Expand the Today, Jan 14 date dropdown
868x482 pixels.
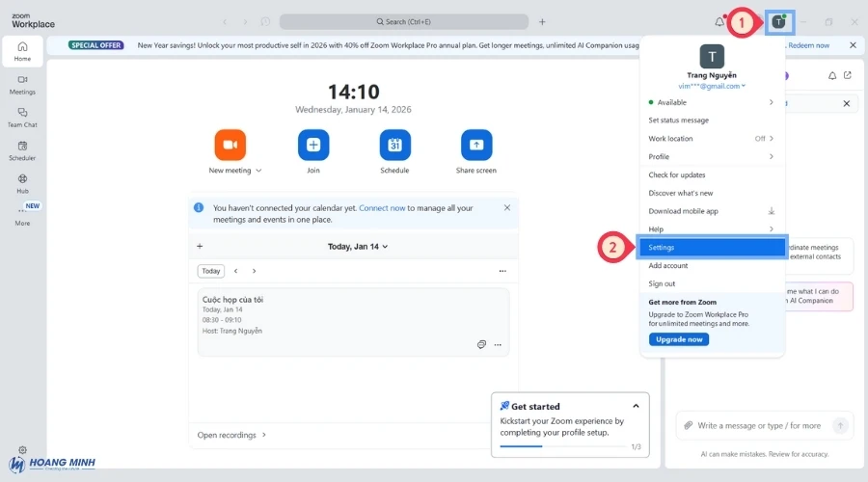tap(385, 247)
